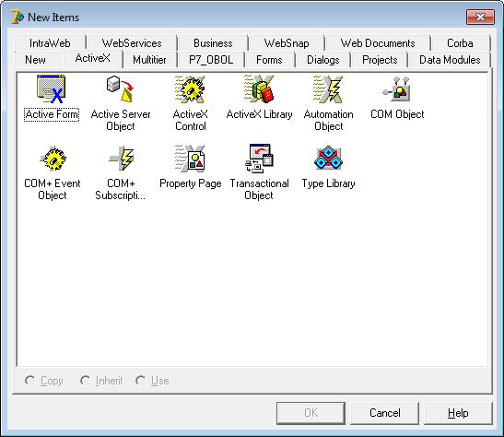Select the Active Form icon
Image resolution: width=504 pixels, height=437 pixels.
click(x=52, y=89)
